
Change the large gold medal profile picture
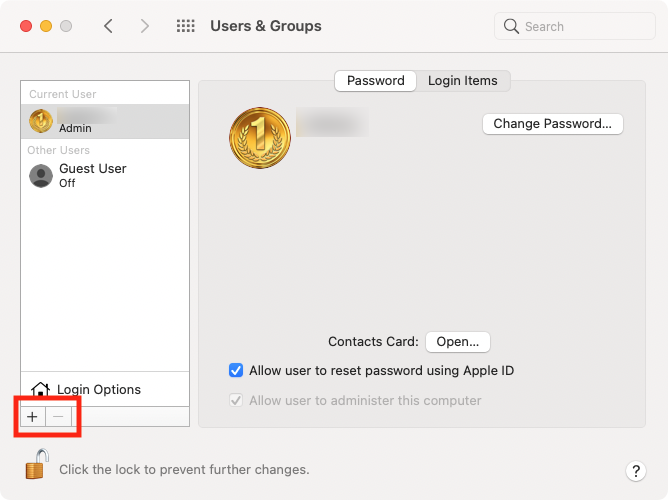click(260, 138)
